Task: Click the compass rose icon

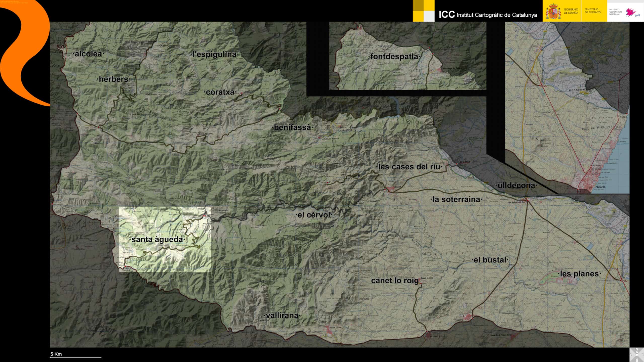Action: (x=637, y=355)
